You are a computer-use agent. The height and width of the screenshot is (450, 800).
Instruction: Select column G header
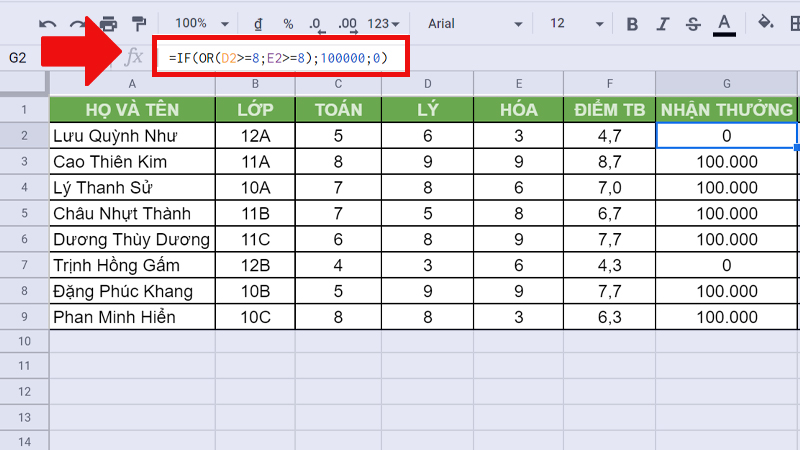726,84
